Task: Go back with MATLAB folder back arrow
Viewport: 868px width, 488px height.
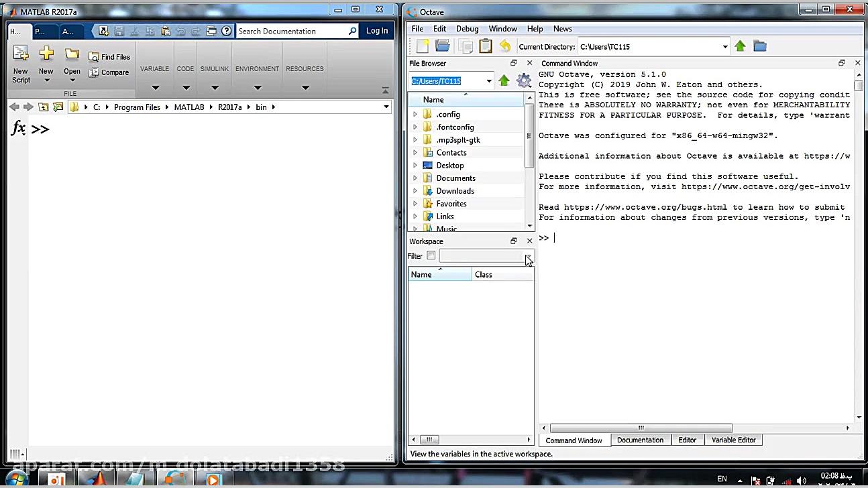Action: click(x=14, y=107)
